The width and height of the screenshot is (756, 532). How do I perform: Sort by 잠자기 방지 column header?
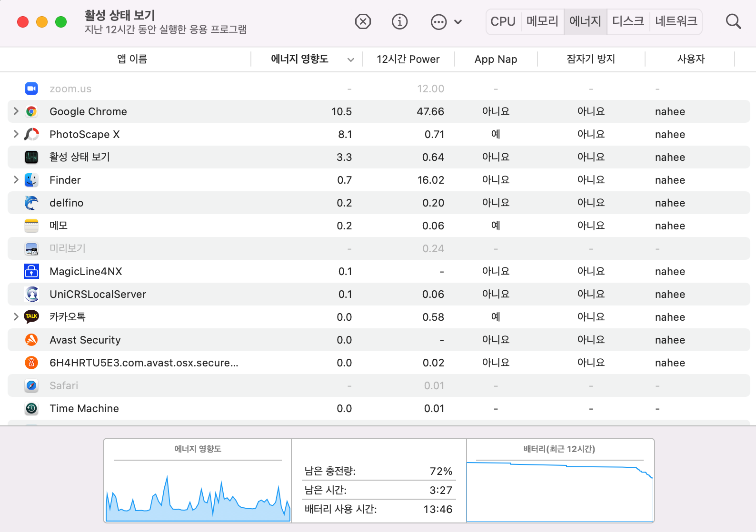591,59
